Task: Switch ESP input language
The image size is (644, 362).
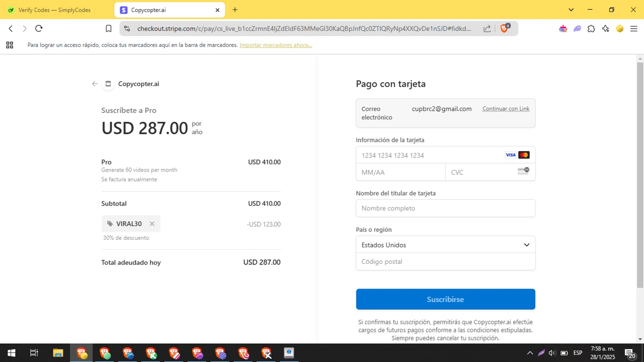Action: [578, 353]
